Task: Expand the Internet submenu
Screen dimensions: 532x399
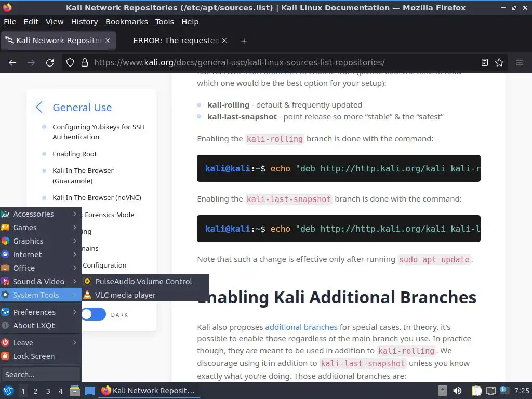Action: click(x=41, y=255)
